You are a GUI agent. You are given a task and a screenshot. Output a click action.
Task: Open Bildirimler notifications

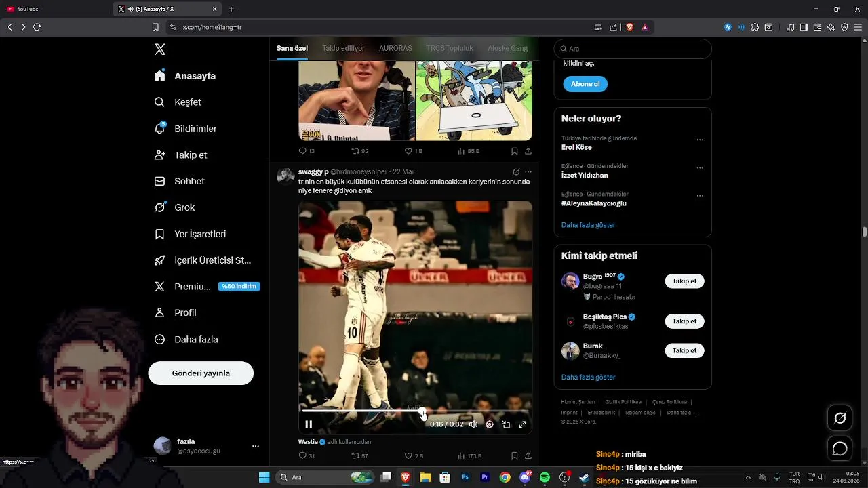point(186,129)
